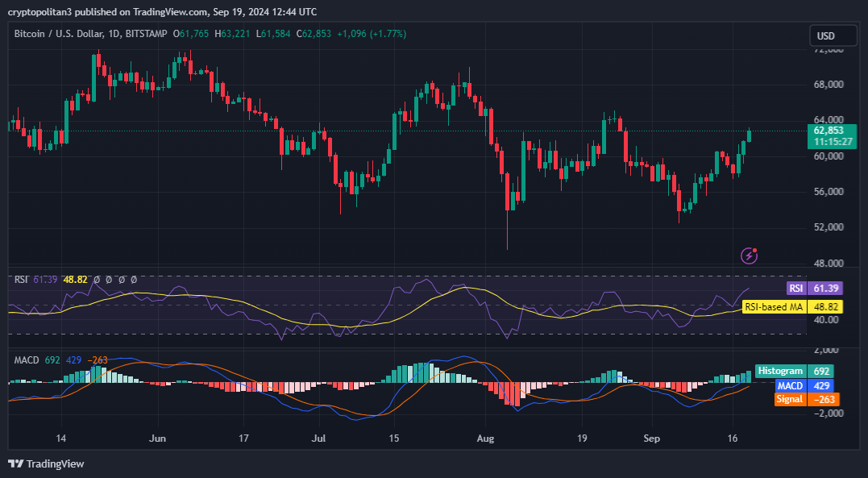Select the yellow RSI-based MA 48.82 label

(x=791, y=307)
